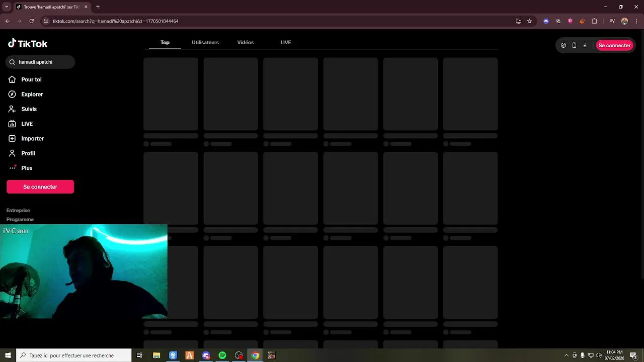Open the Extensions puzzle menu
The height and width of the screenshot is (362, 644).
click(595, 21)
